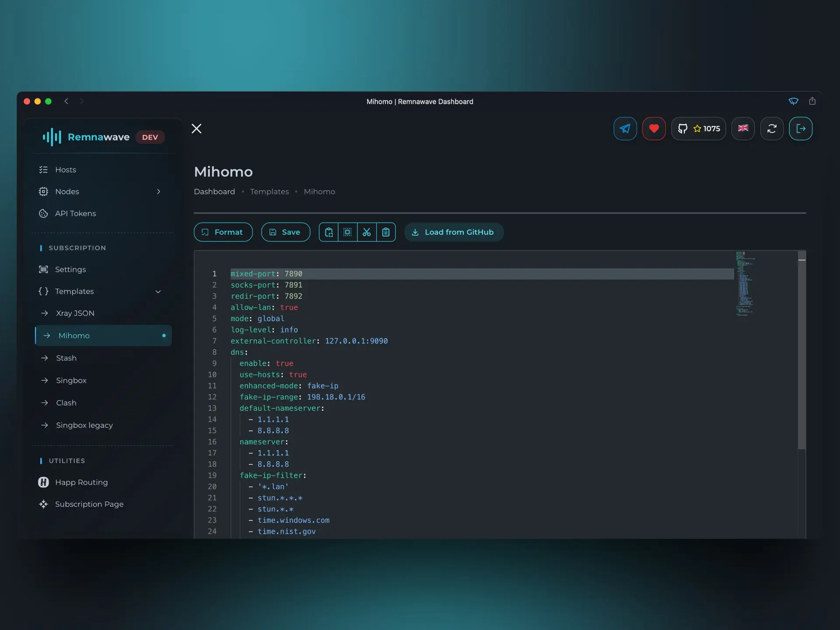Click the Dashboard breadcrumb link

pos(214,192)
